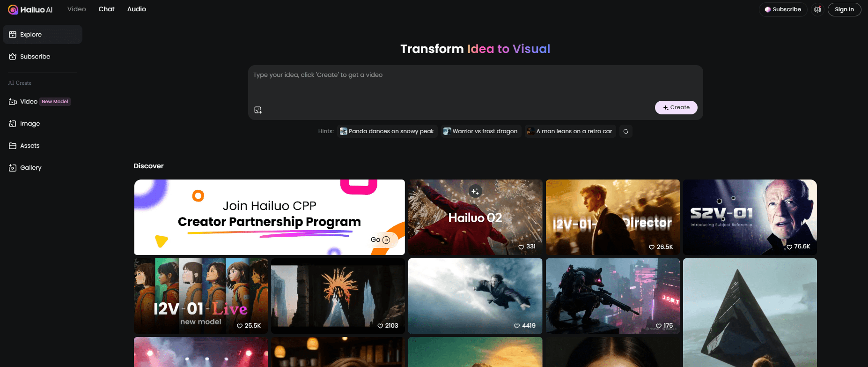The image size is (868, 367).
Task: Open the dark pyramid video thumbnail
Action: click(x=750, y=313)
